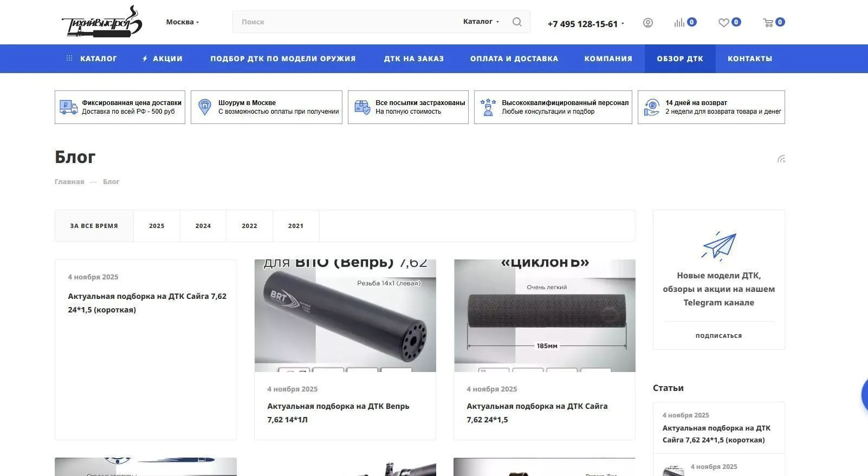Open the favorites heart icon
This screenshot has width=868, height=476.
(x=723, y=23)
